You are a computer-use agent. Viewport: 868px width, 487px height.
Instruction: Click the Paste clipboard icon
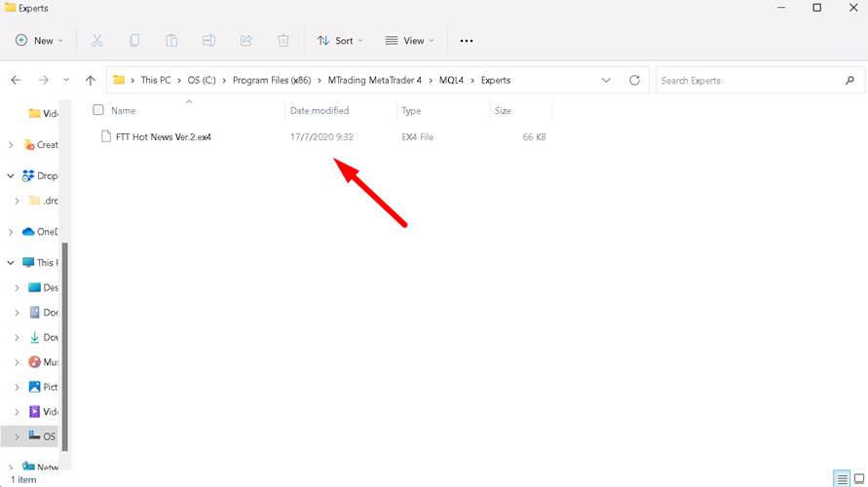tap(171, 41)
